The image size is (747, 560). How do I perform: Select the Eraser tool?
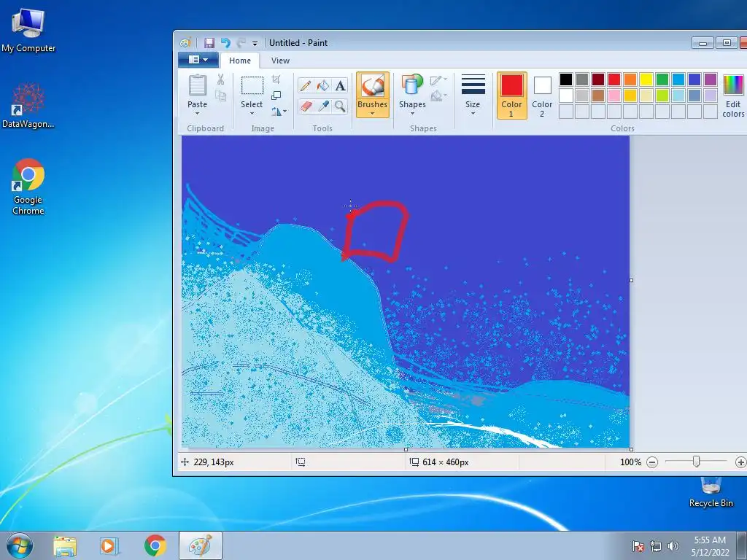306,106
